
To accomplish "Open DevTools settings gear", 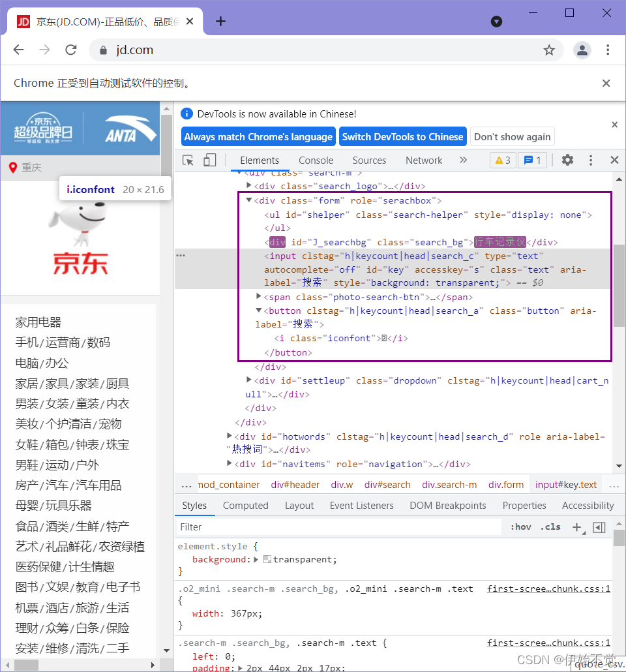I will click(567, 160).
